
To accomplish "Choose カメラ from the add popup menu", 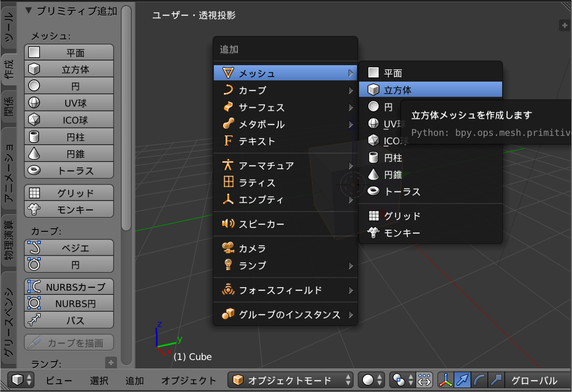I will (x=253, y=249).
